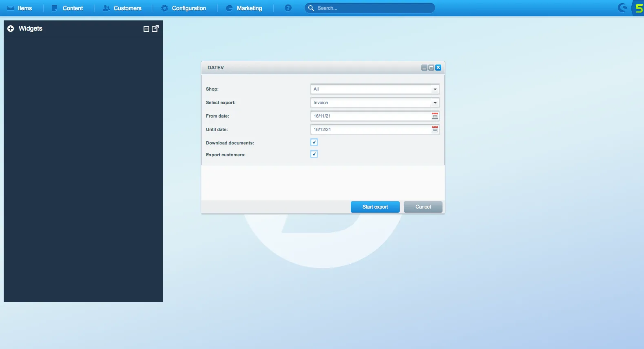Minimize the DATEV window

[424, 68]
